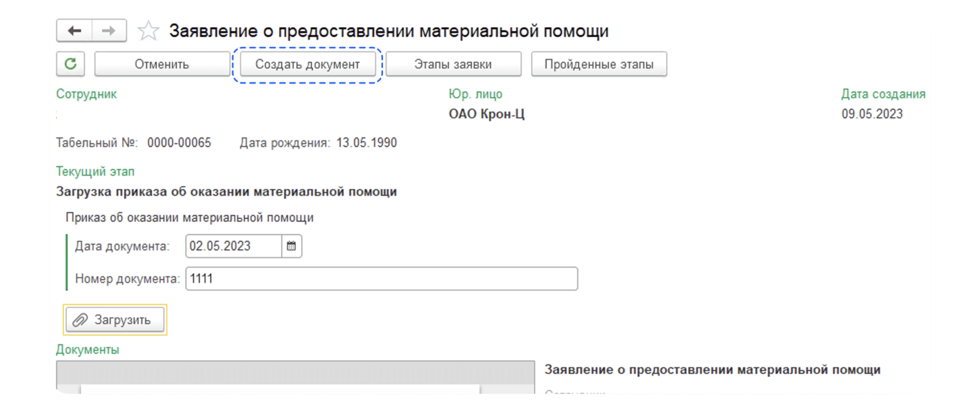Focus the Номер документа field
The height and width of the screenshot is (410, 980).
pos(382,278)
